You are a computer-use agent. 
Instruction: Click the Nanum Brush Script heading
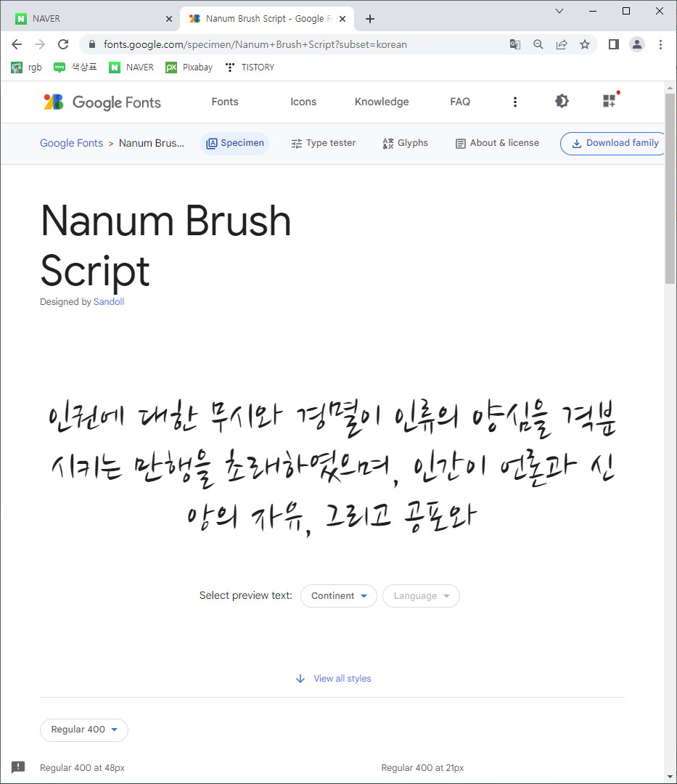(166, 246)
